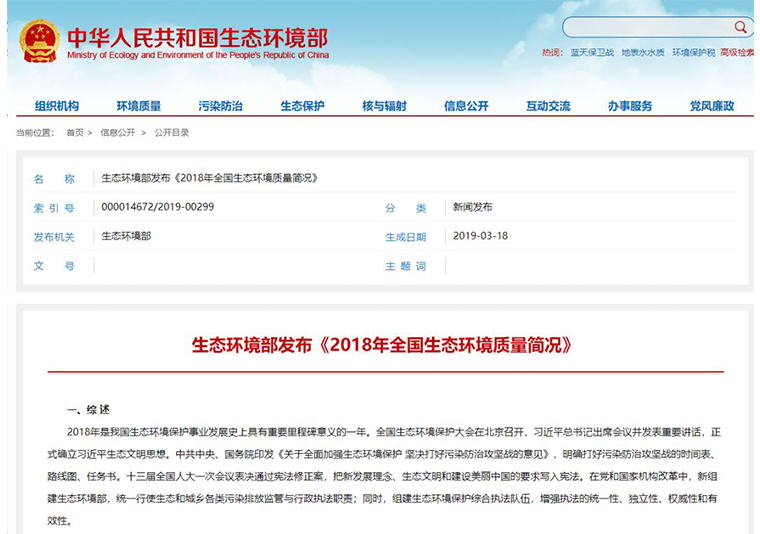Click category value 新闻发布

coord(473,207)
